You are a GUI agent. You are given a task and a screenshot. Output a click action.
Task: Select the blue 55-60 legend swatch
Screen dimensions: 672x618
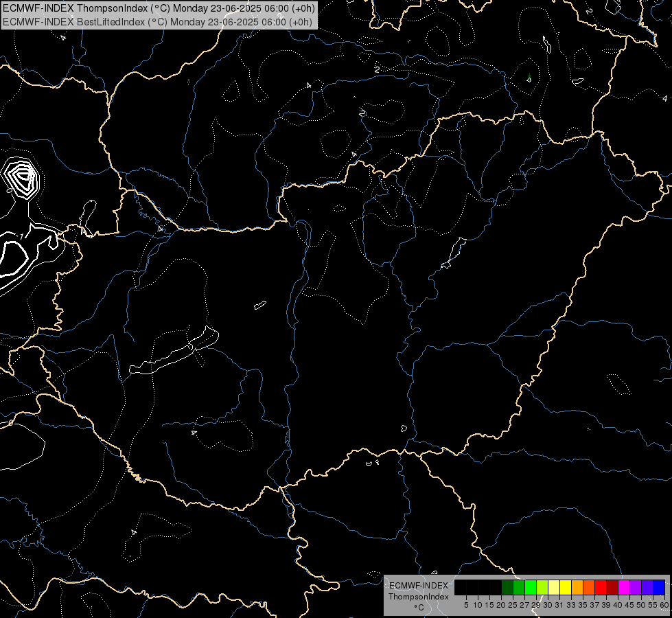coord(659,587)
